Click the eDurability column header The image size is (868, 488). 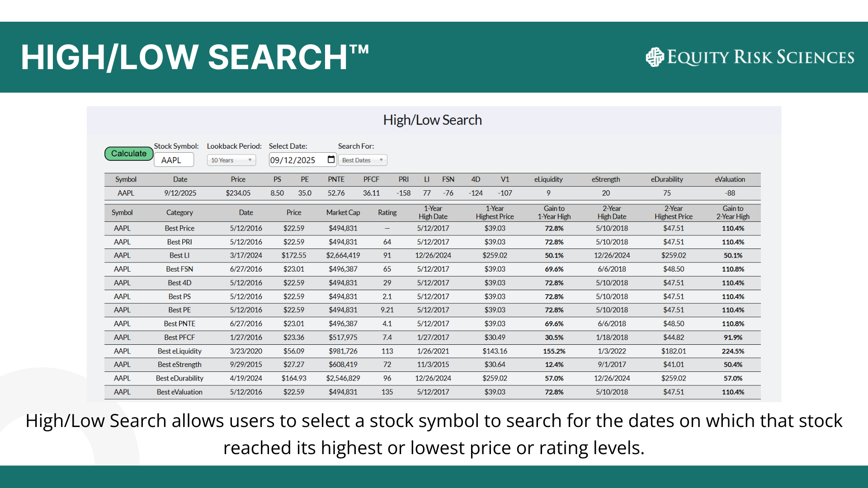click(x=667, y=179)
